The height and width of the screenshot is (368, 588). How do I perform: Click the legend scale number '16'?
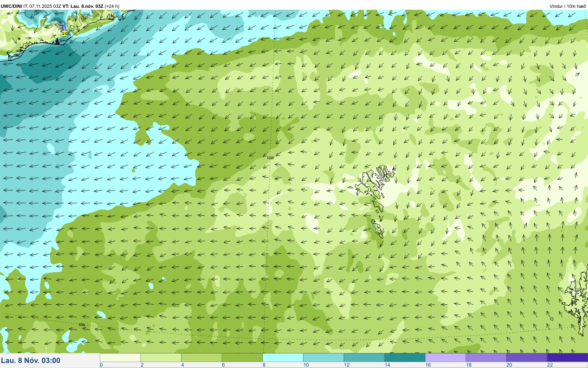click(x=427, y=365)
